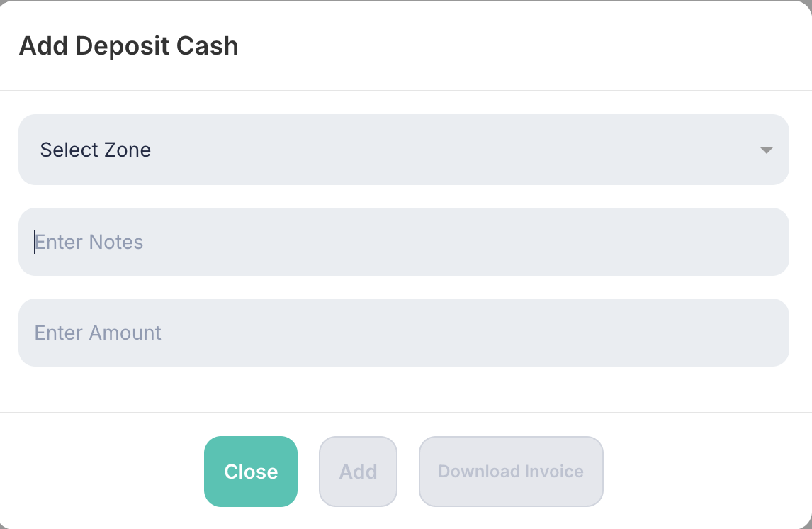The height and width of the screenshot is (529, 812).
Task: Click the "Enter Amount" placeholder text
Action: (x=98, y=333)
